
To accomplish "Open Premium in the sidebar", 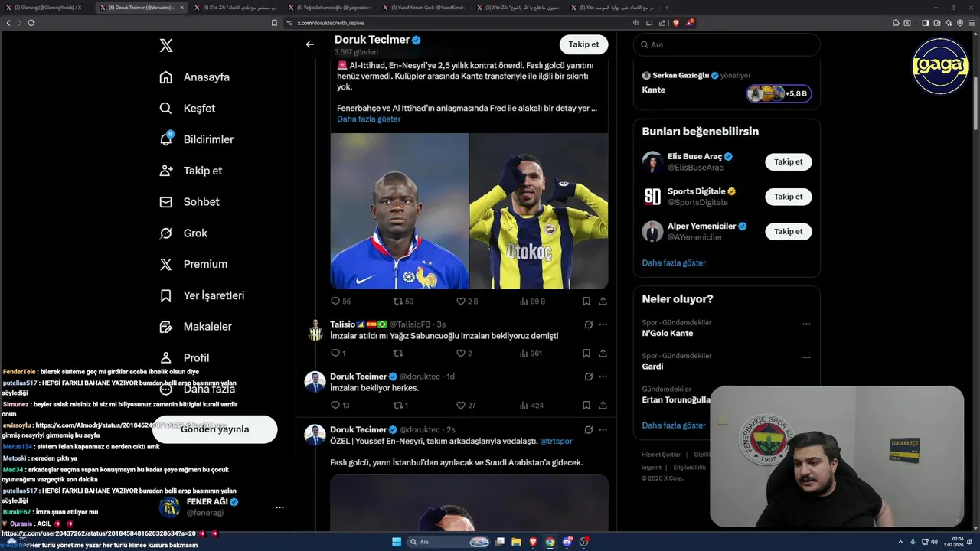I will pyautogui.click(x=194, y=264).
